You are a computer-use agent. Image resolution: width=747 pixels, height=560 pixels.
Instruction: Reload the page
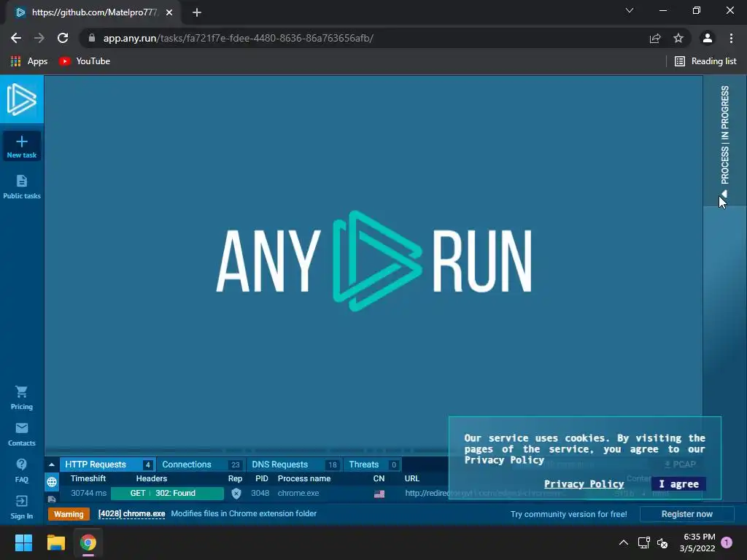click(x=63, y=38)
